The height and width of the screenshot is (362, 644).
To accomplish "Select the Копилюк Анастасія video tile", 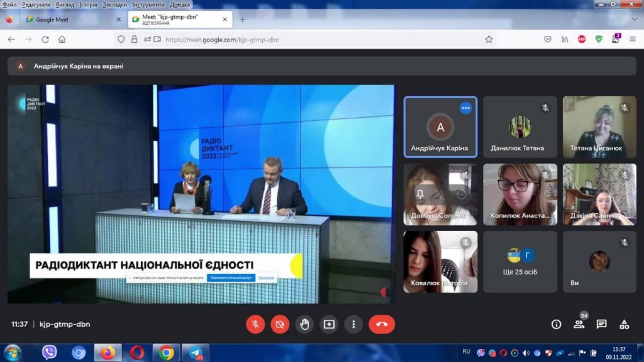I will pos(520,194).
